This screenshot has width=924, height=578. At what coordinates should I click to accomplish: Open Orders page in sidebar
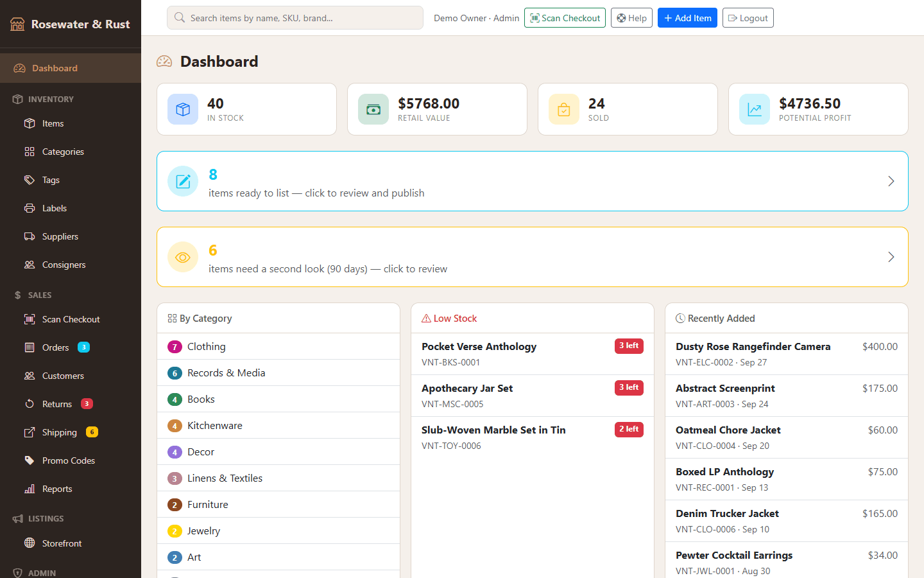71,347
